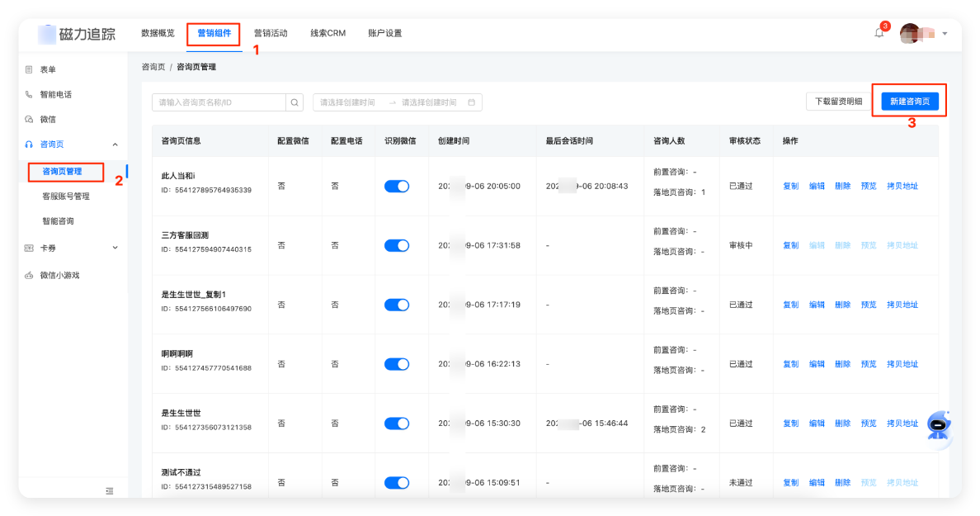Toggle 识别微信 for 三方客服回测
This screenshot has width=980, height=516.
(x=397, y=244)
